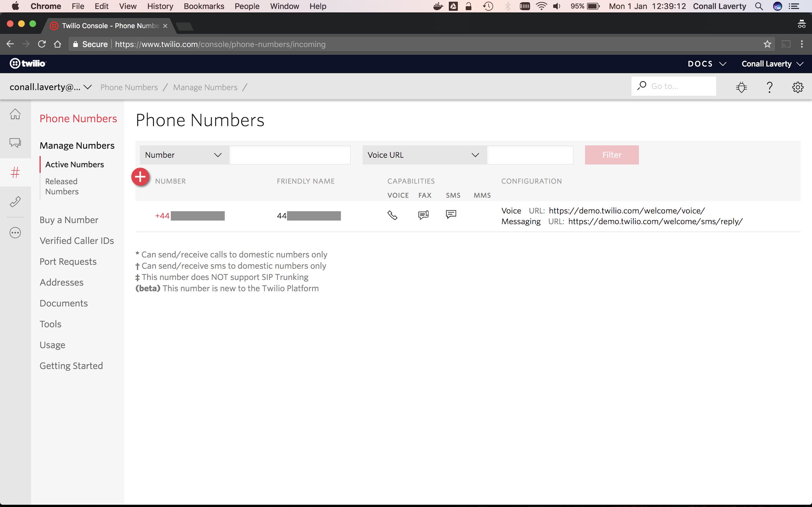The height and width of the screenshot is (507, 812).
Task: Open the help question mark icon
Action: pos(770,87)
